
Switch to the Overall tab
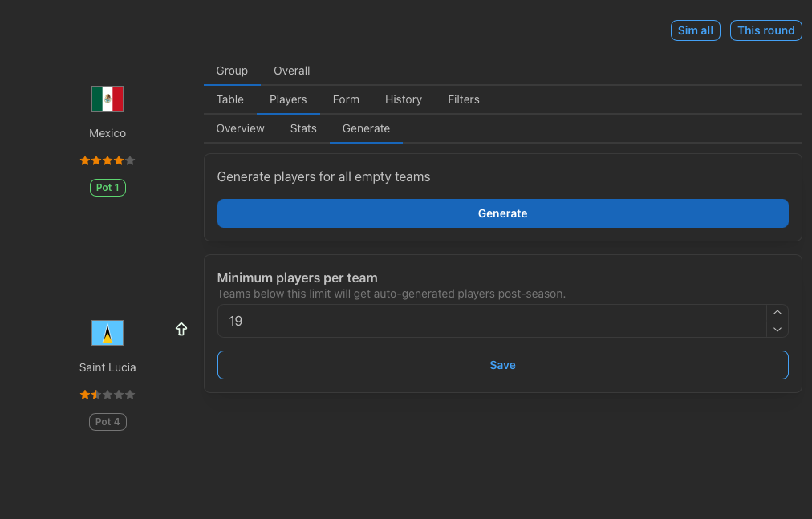291,71
